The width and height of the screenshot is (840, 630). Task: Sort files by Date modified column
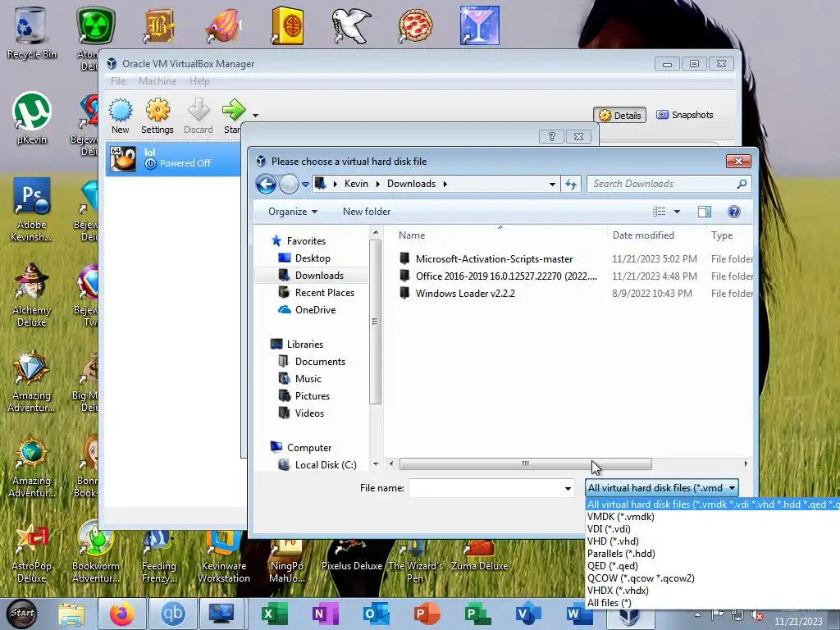tap(643, 235)
